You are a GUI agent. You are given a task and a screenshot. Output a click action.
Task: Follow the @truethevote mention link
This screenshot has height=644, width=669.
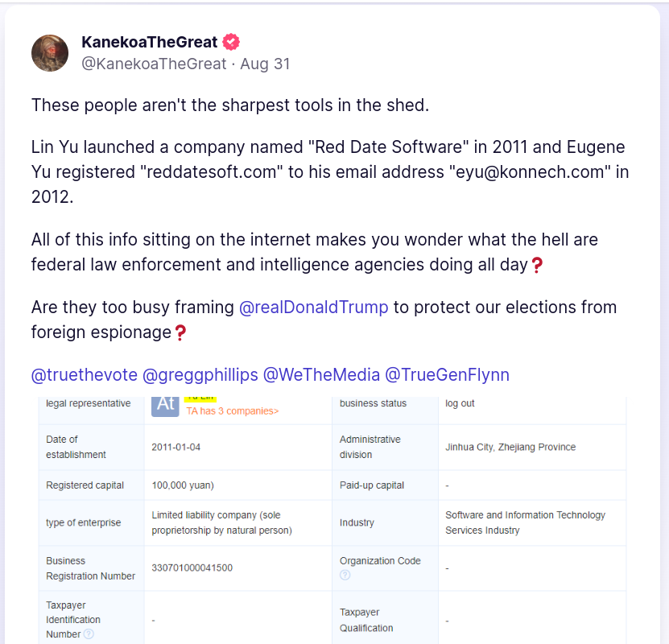click(84, 375)
